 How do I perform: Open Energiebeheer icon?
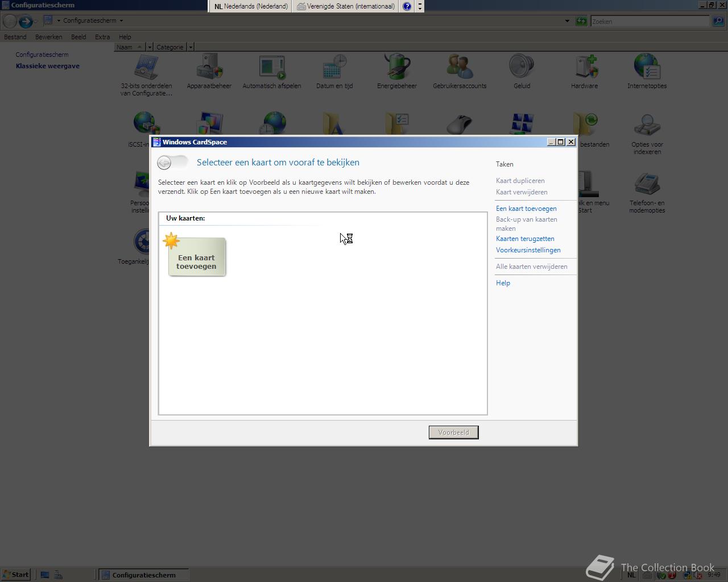[x=397, y=71]
